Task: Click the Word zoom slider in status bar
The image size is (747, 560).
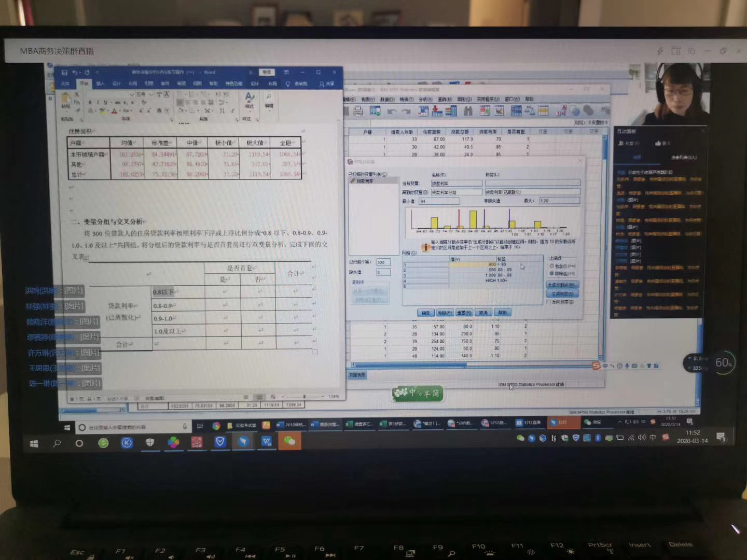Action: click(305, 397)
